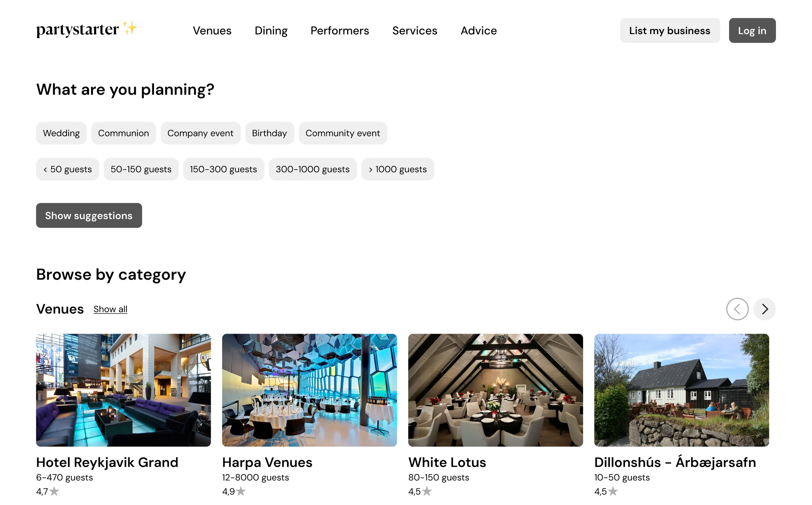Choose the 300-1000 guests option
The image size is (812, 505).
pyautogui.click(x=312, y=169)
